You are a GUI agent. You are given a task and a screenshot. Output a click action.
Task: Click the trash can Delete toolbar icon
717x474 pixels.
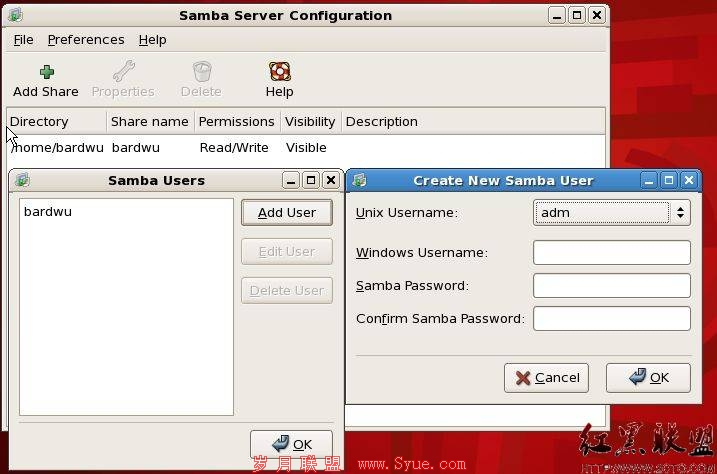coord(202,72)
